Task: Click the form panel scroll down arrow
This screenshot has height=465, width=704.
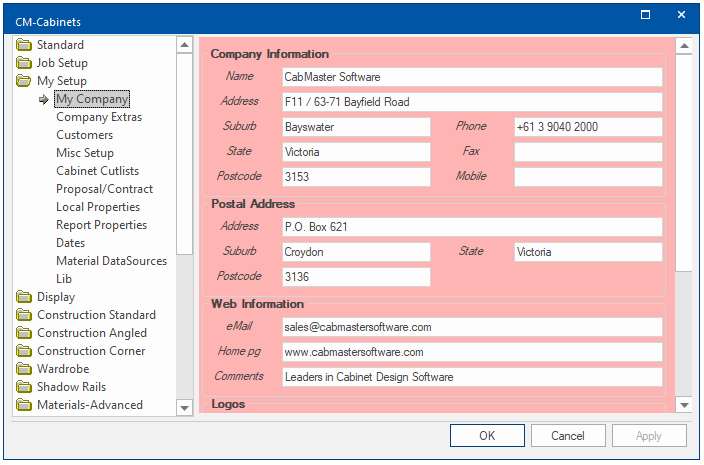Action: pos(684,405)
